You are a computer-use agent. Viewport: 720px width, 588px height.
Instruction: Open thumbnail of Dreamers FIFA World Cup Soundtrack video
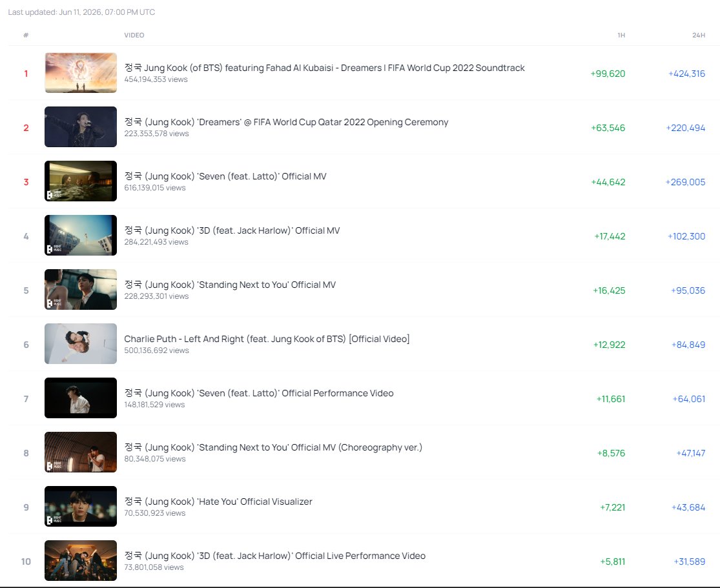pos(80,72)
